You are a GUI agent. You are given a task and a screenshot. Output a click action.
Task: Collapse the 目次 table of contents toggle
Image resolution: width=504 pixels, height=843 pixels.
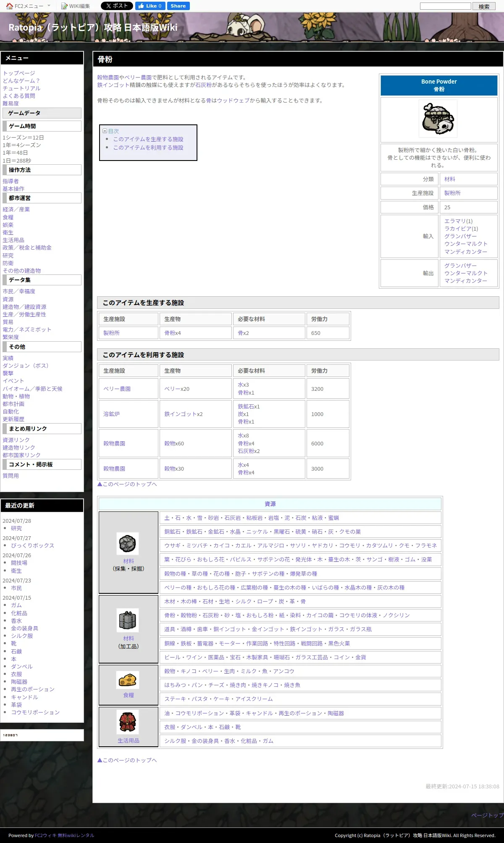click(105, 131)
